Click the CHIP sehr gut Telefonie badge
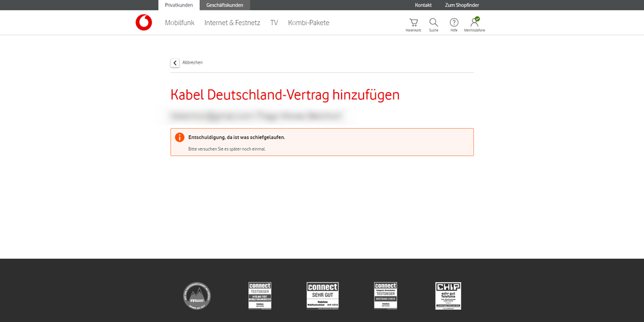This screenshot has width=644, height=322. (448, 296)
